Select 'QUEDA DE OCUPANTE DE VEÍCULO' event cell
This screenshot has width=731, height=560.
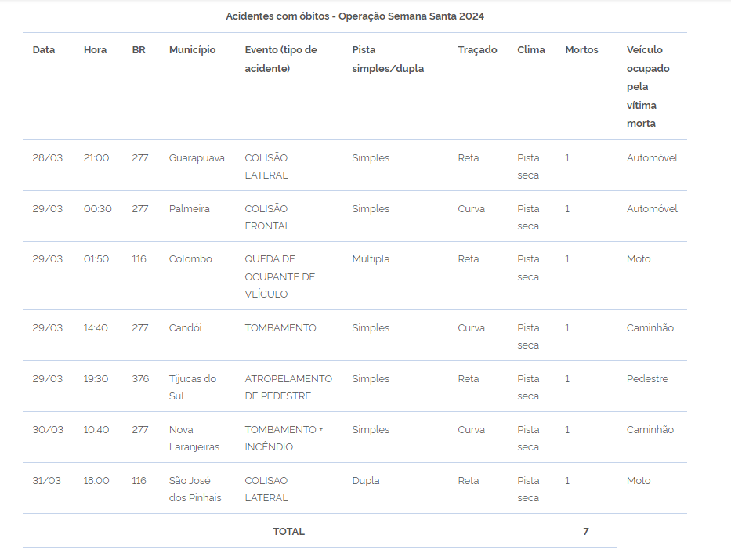280,276
